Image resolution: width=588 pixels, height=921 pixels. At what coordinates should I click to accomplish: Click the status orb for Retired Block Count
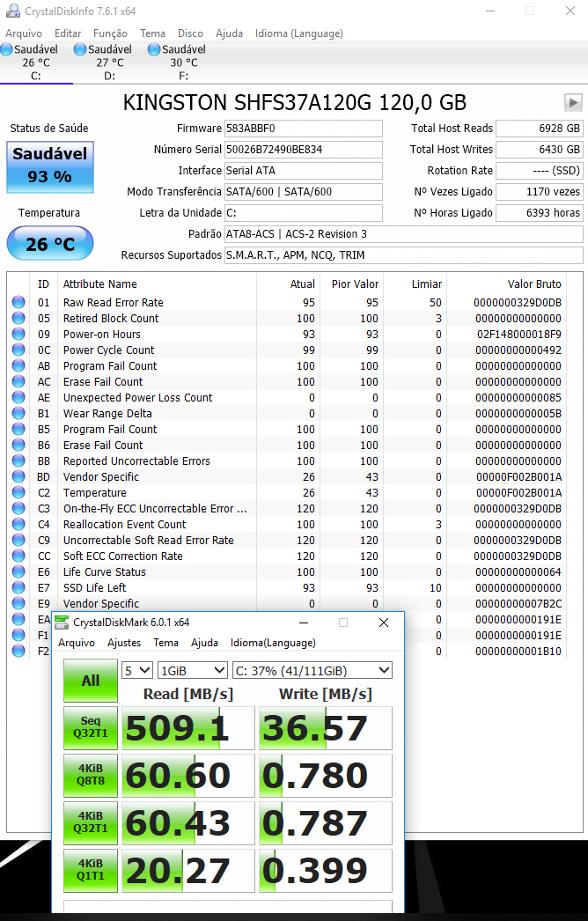coord(18,319)
